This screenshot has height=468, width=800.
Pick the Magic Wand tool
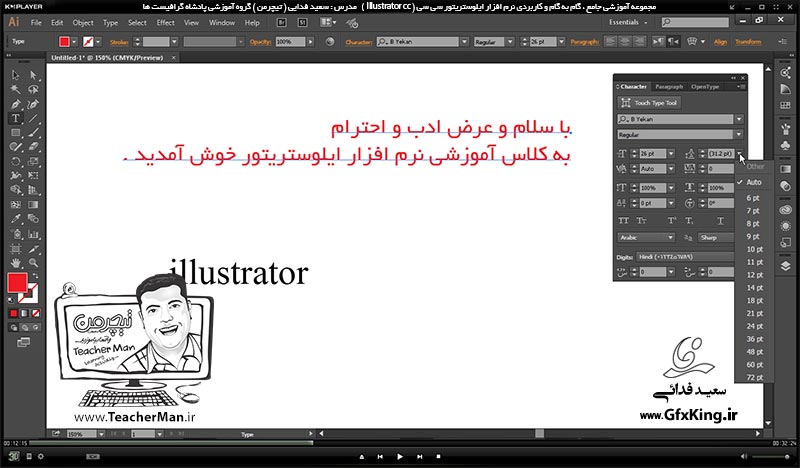coord(16,90)
